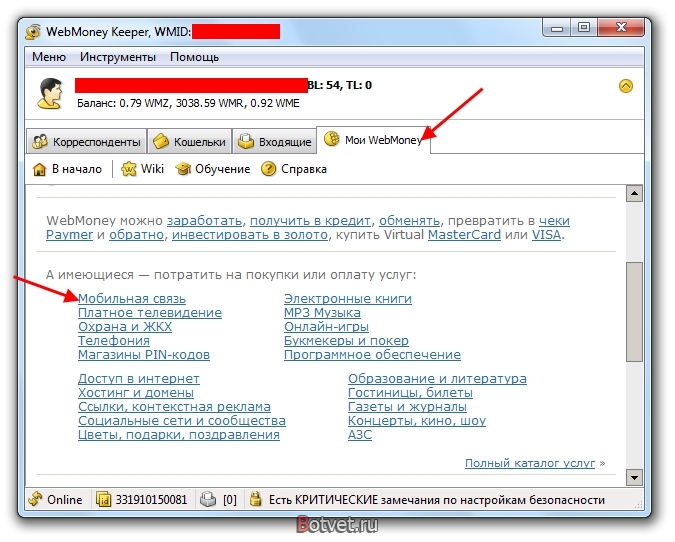This screenshot has width=675, height=542.
Task: Click the обратно link
Action: pos(136,235)
